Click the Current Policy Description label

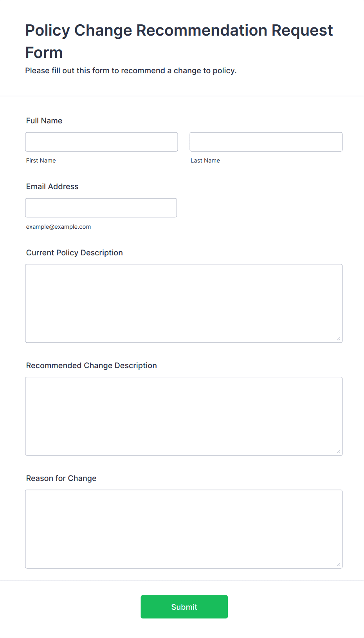tap(74, 253)
